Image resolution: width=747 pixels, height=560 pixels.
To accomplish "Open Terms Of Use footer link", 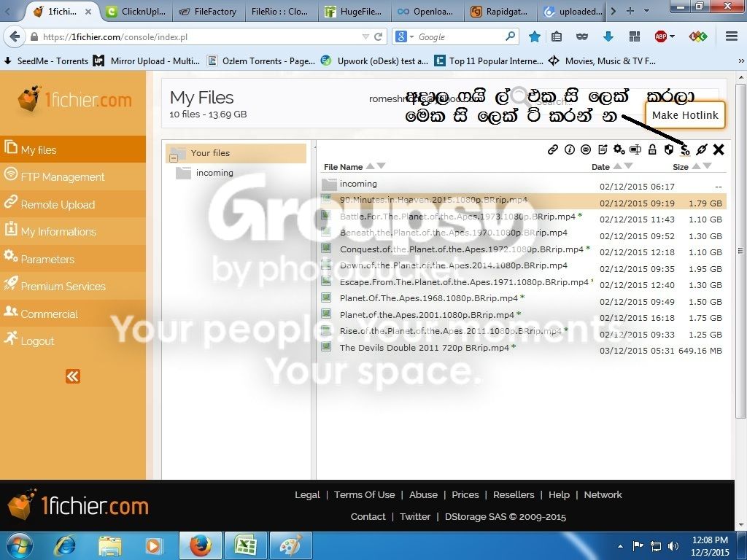I will click(x=365, y=495).
